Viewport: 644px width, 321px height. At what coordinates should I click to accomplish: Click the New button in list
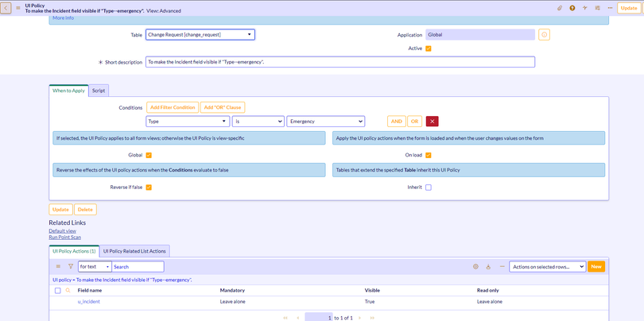tap(596, 266)
